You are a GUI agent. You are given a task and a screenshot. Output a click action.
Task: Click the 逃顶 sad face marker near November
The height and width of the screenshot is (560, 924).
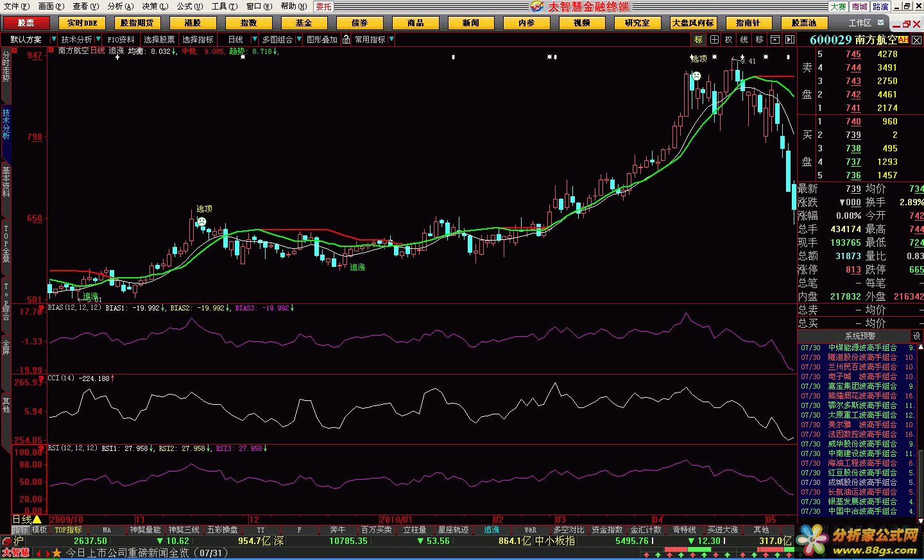(x=201, y=221)
